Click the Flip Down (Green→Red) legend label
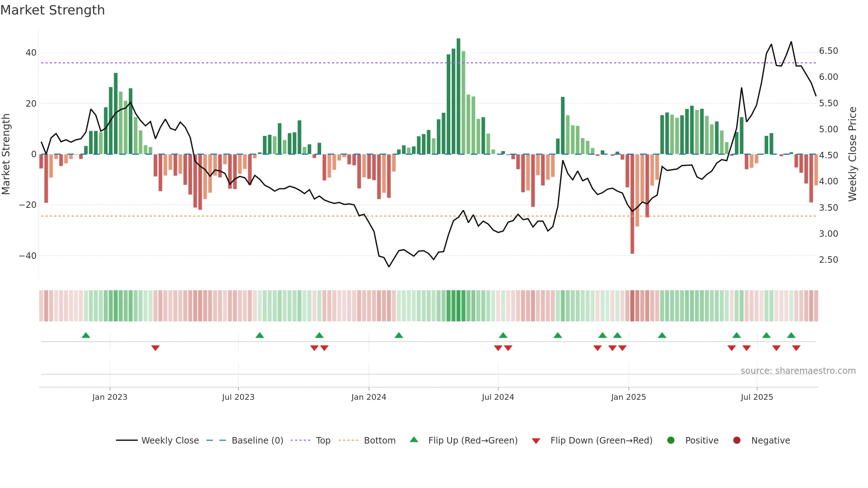868x488 pixels. click(601, 440)
